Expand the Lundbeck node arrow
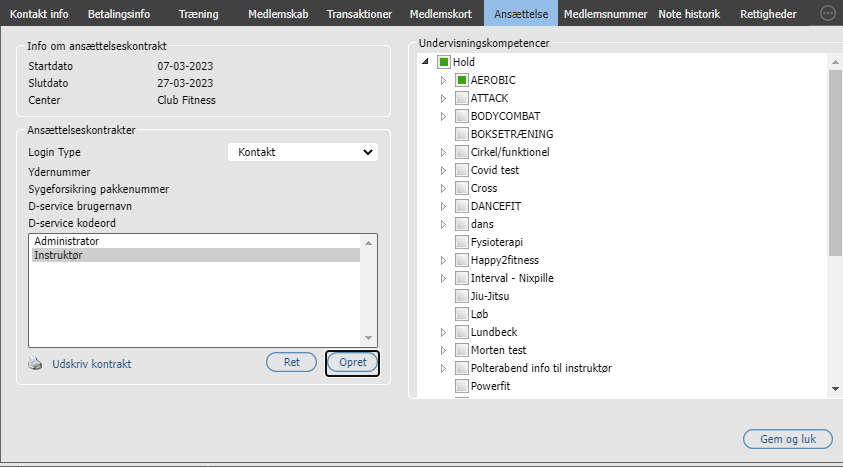 click(443, 332)
